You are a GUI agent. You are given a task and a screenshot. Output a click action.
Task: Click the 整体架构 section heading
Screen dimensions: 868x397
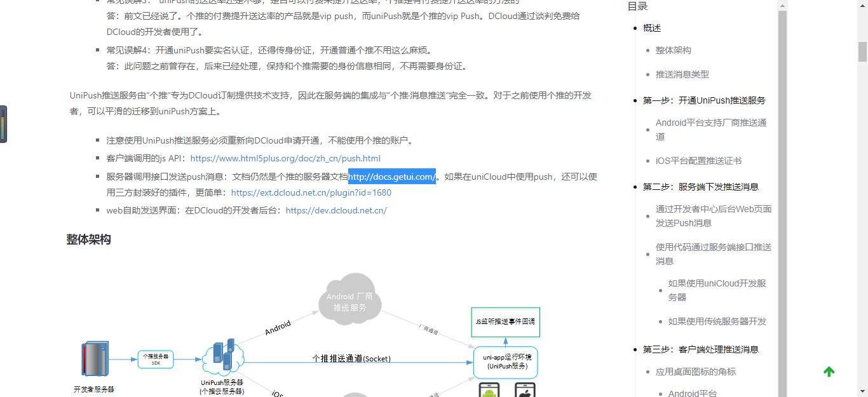tap(88, 239)
